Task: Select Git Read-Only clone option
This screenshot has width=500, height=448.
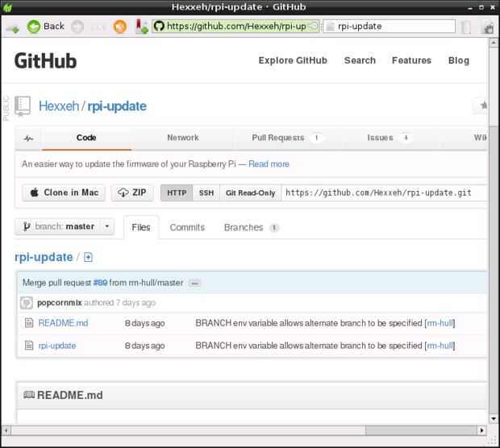Action: tap(250, 193)
